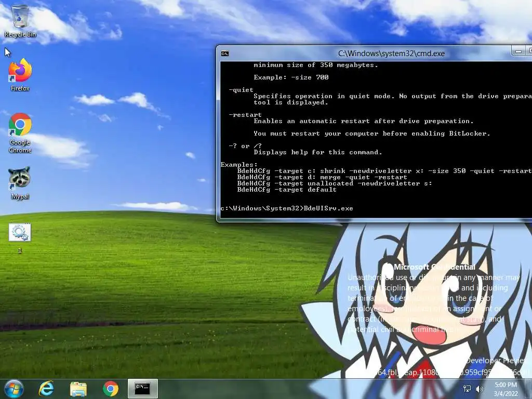The width and height of the screenshot is (532, 399).
Task: Click 'minimum size of 350 megabytes.' line
Action: coord(316,65)
